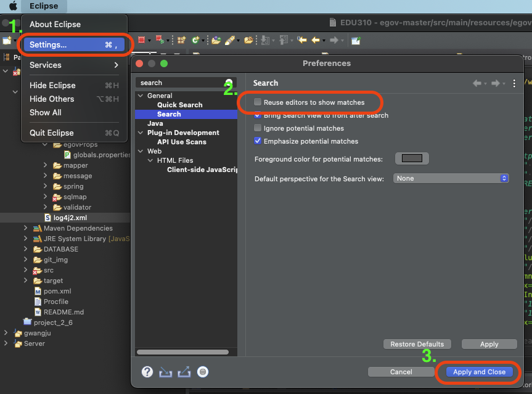The image size is (532, 394).
Task: Click the new Java class green C icon
Action: [x=195, y=40]
